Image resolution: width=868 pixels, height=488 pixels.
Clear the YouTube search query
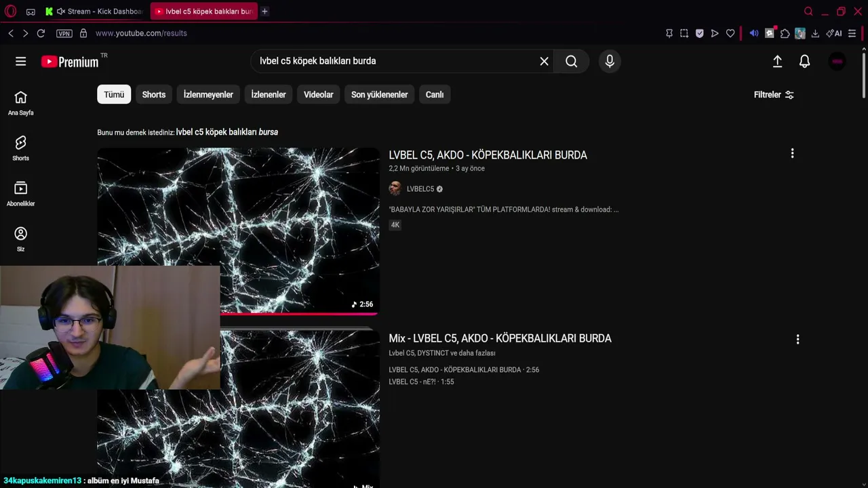[x=544, y=61]
